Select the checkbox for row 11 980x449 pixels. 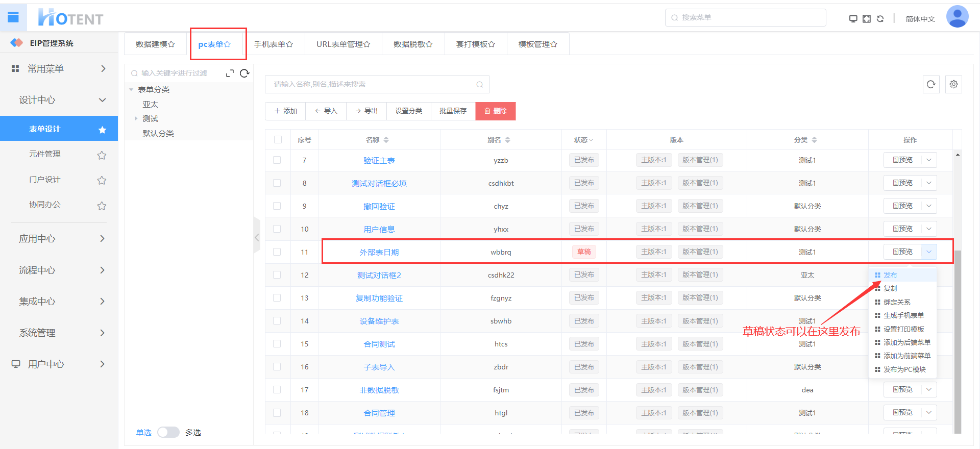[277, 252]
